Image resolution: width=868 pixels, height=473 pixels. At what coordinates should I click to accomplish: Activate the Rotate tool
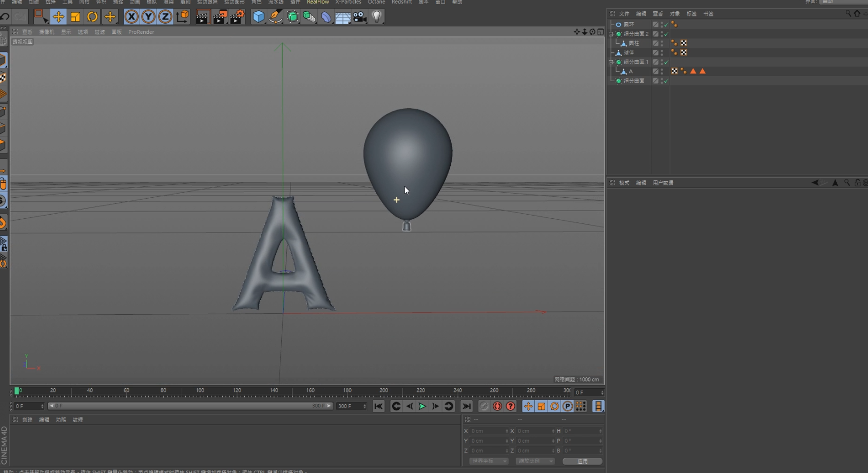point(92,17)
